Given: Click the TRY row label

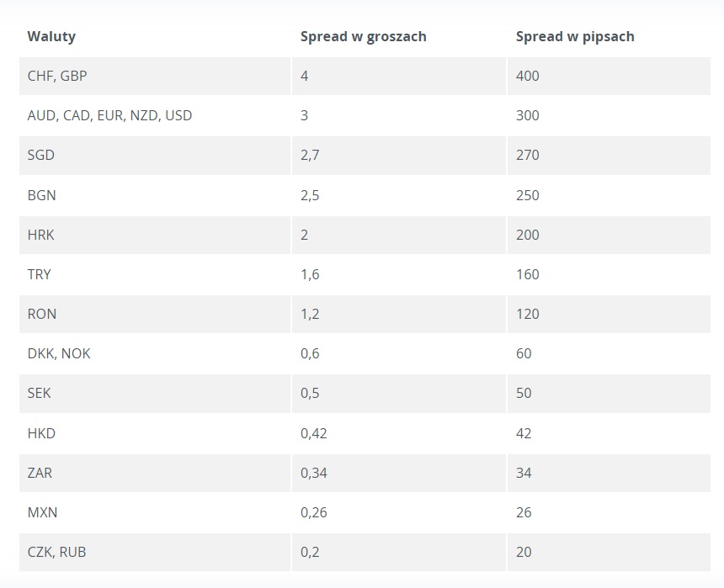Looking at the screenshot, I should click(40, 274).
